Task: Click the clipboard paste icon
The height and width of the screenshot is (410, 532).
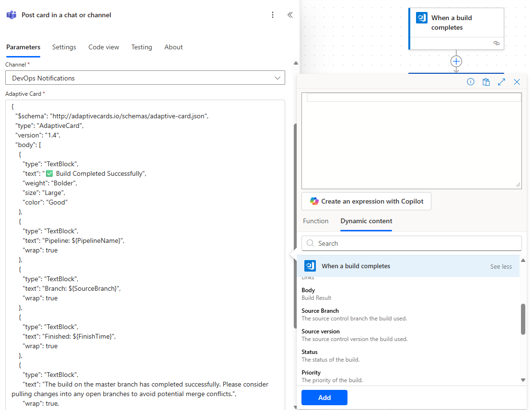Action: click(x=486, y=82)
